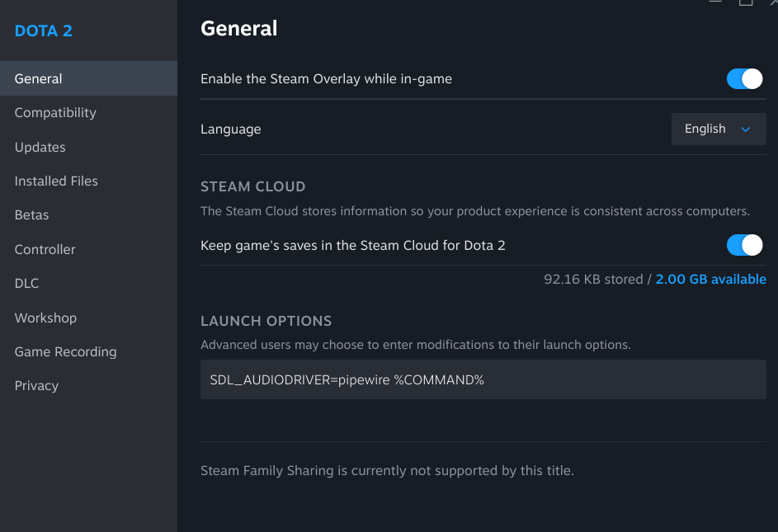Open Game Recording settings
The image size is (778, 532).
pos(88,352)
